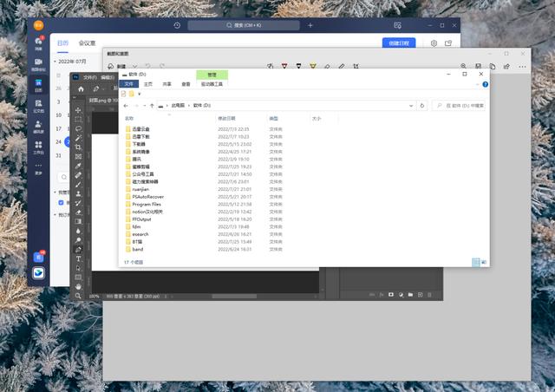Select the Magic Wand tool in Photoshop

coord(78,138)
